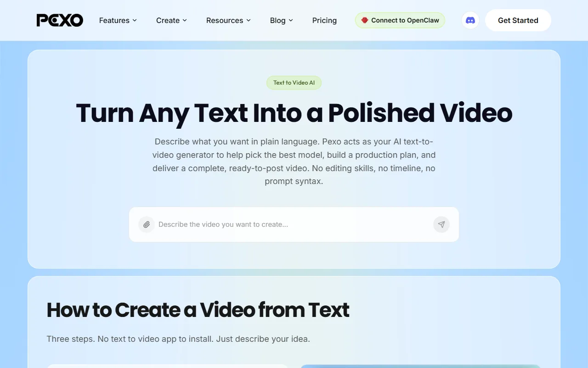Expand the Resources dropdown menu
This screenshot has height=368, width=588.
(x=228, y=20)
